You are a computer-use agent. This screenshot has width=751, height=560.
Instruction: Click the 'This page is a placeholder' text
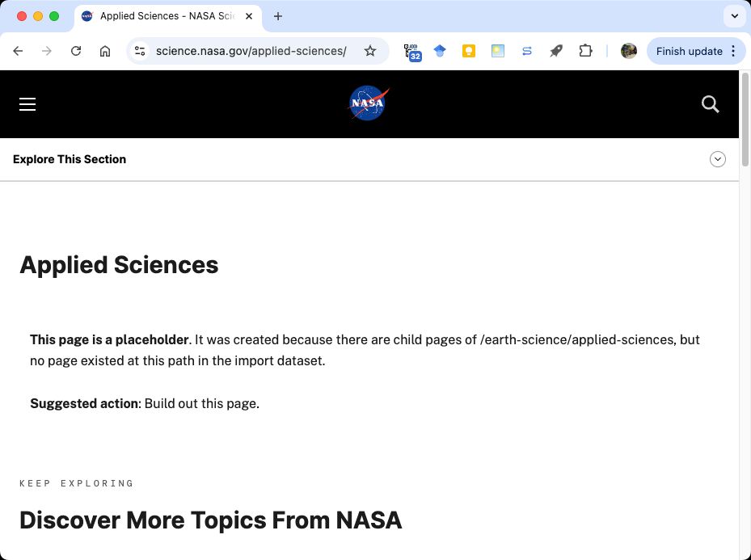pyautogui.click(x=109, y=340)
